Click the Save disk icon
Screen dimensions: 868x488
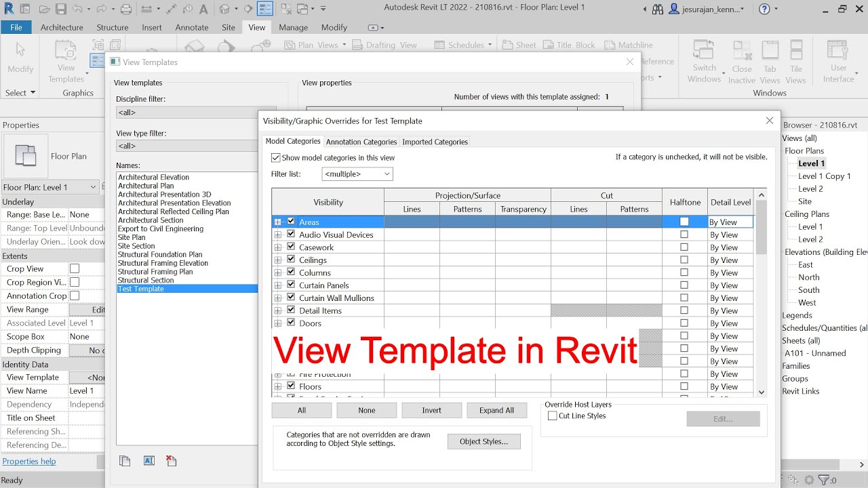pos(61,9)
